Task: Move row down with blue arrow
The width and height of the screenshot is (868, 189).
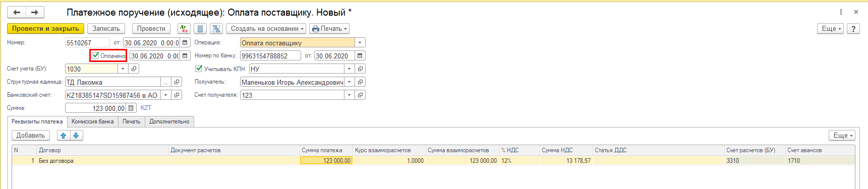Action: coord(76,136)
